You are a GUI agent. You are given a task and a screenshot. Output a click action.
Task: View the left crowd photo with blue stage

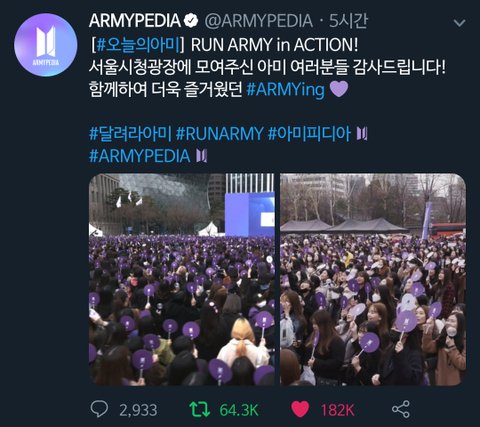(182, 279)
